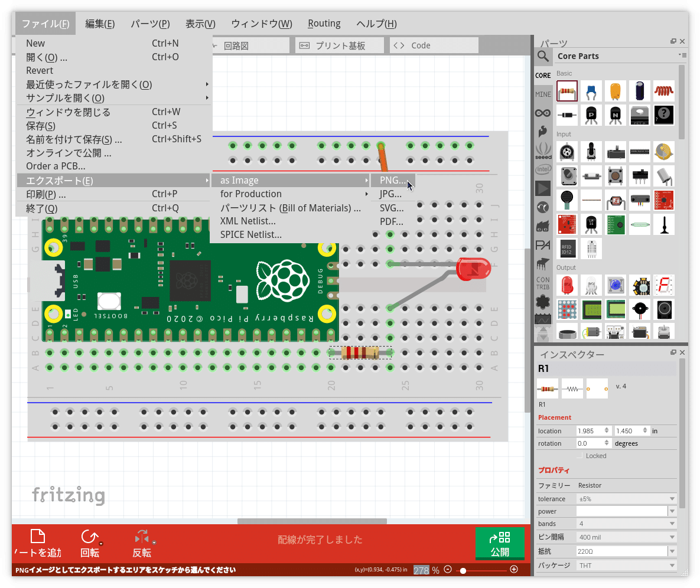
Task: Select the resistor schematic view thumbnail in Inspector
Action: tap(572, 389)
